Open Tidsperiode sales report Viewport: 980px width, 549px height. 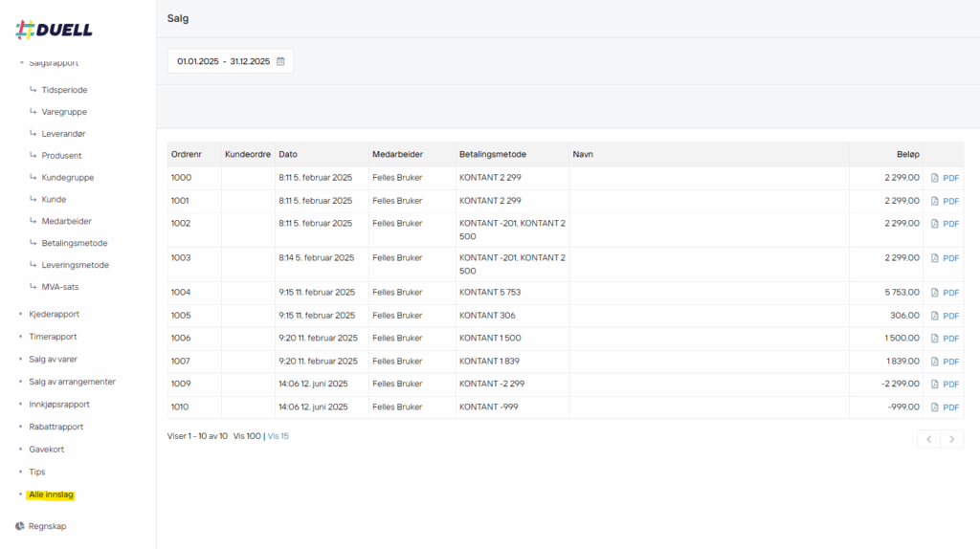(x=64, y=90)
